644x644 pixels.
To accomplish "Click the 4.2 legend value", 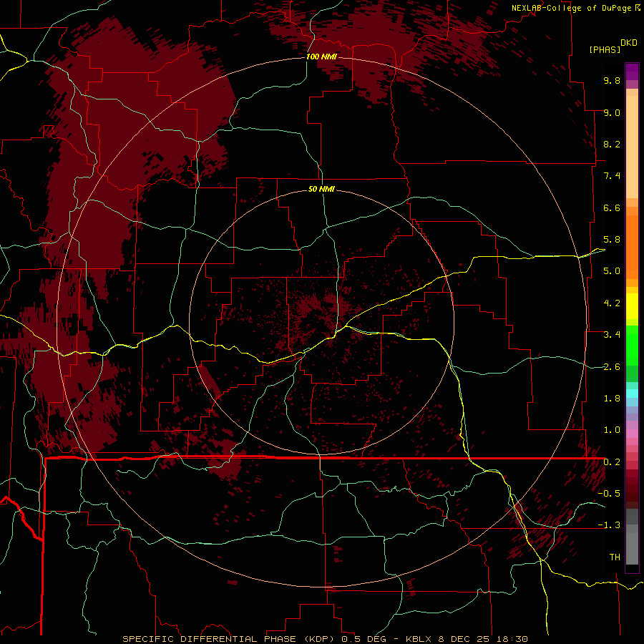I will click(612, 303).
